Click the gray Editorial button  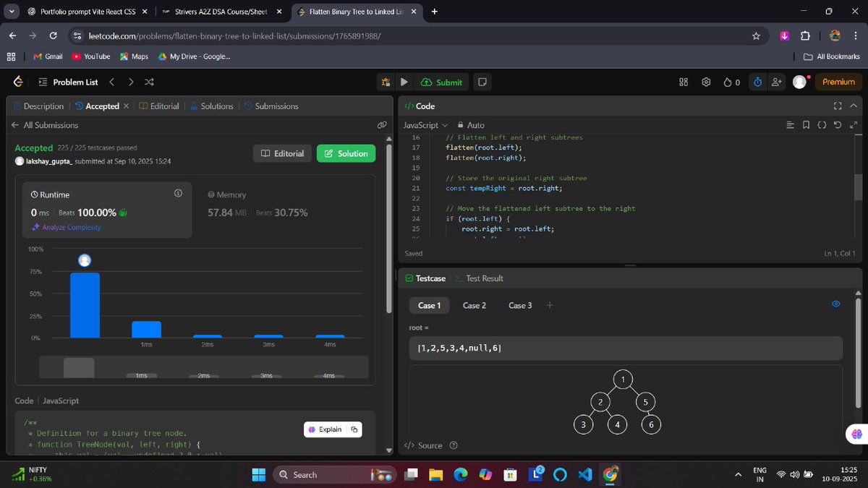[283, 153]
